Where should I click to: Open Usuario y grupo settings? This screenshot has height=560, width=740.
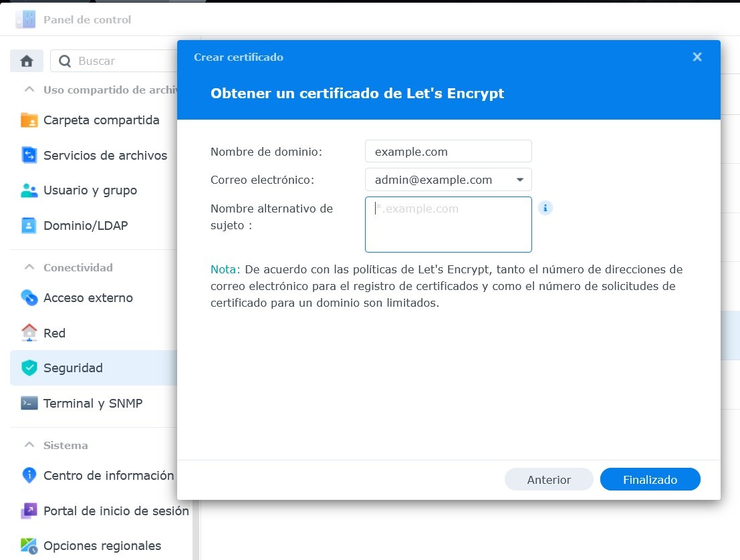29,190
